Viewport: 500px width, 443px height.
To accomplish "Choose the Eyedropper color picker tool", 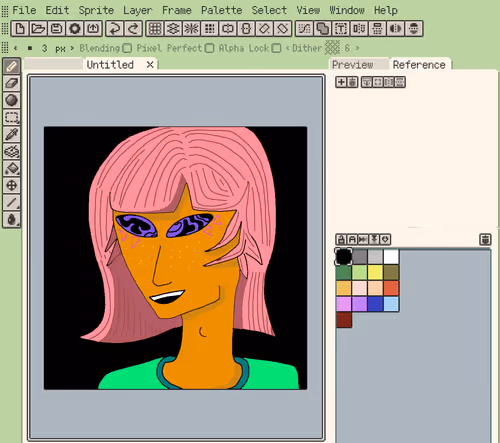I will [12, 134].
